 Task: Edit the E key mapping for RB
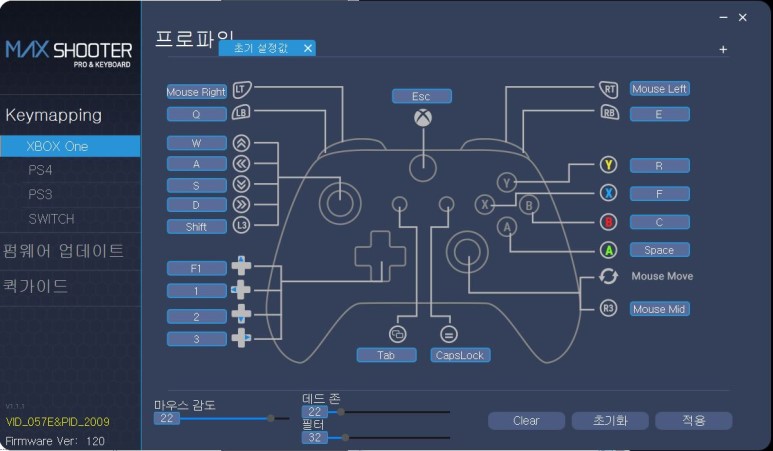(x=660, y=114)
